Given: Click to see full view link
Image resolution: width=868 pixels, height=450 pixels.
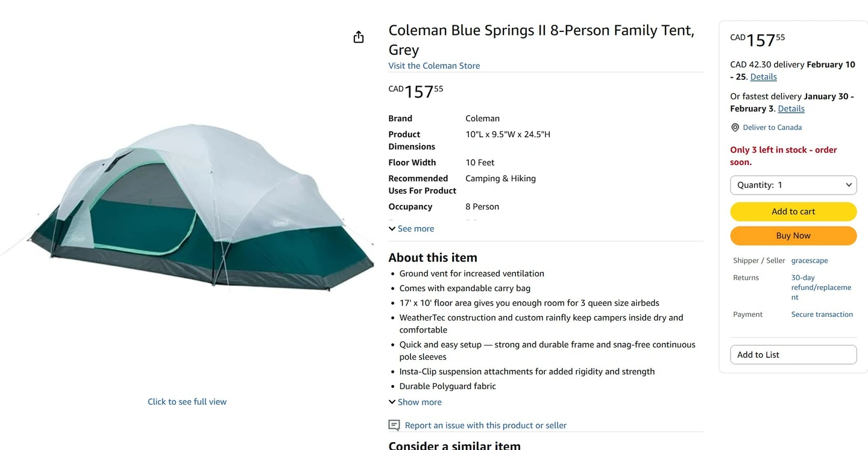Looking at the screenshot, I should 187,402.
